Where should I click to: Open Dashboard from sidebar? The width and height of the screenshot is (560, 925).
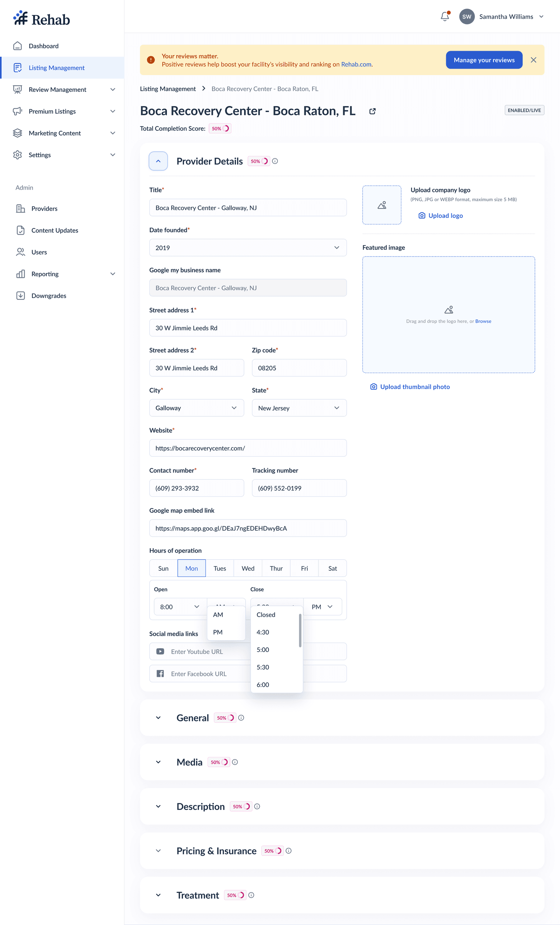coord(62,46)
